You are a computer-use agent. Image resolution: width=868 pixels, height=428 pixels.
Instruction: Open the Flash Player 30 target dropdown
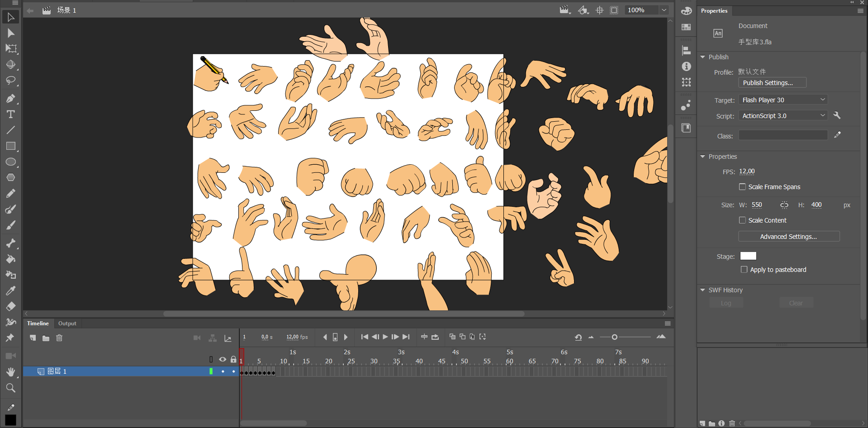coord(783,100)
